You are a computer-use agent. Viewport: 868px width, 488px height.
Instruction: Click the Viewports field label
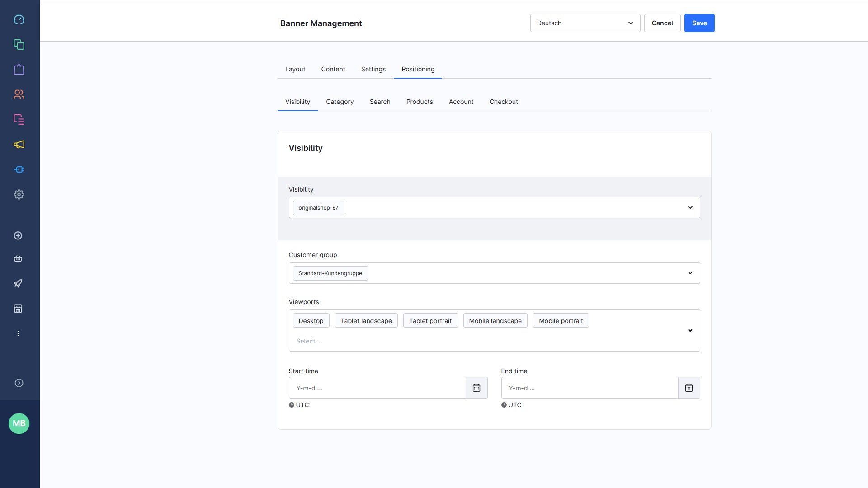click(304, 302)
